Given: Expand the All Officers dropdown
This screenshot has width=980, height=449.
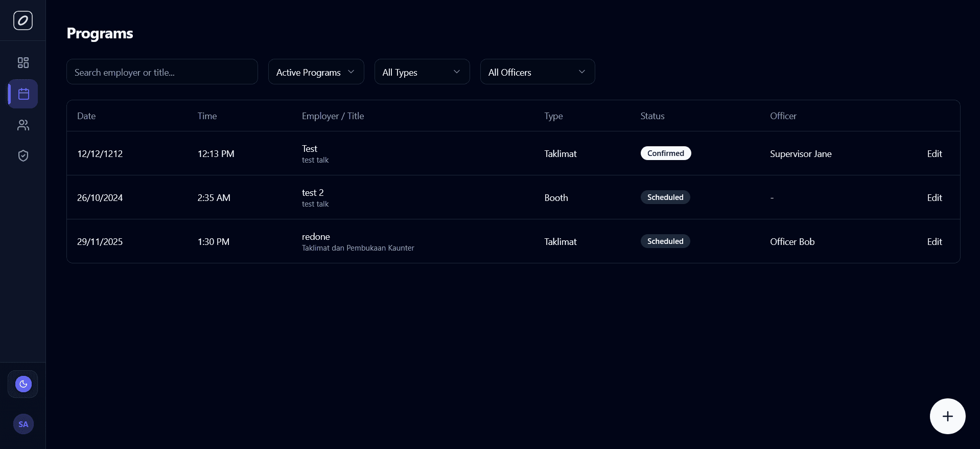Looking at the screenshot, I should click(x=537, y=72).
